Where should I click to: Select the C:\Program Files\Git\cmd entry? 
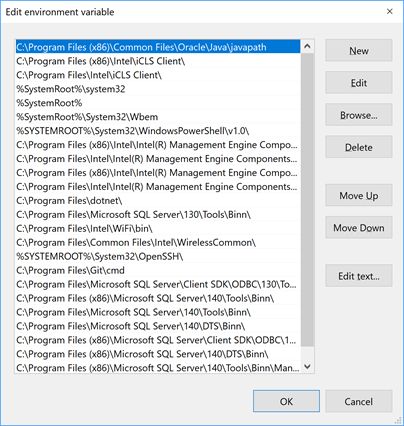(158, 270)
